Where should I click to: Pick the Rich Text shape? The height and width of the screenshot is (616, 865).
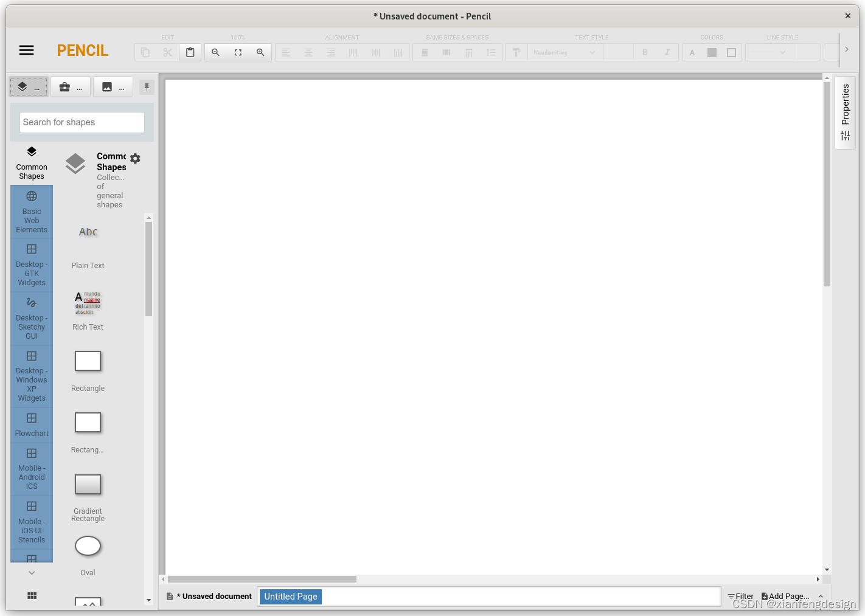88,310
